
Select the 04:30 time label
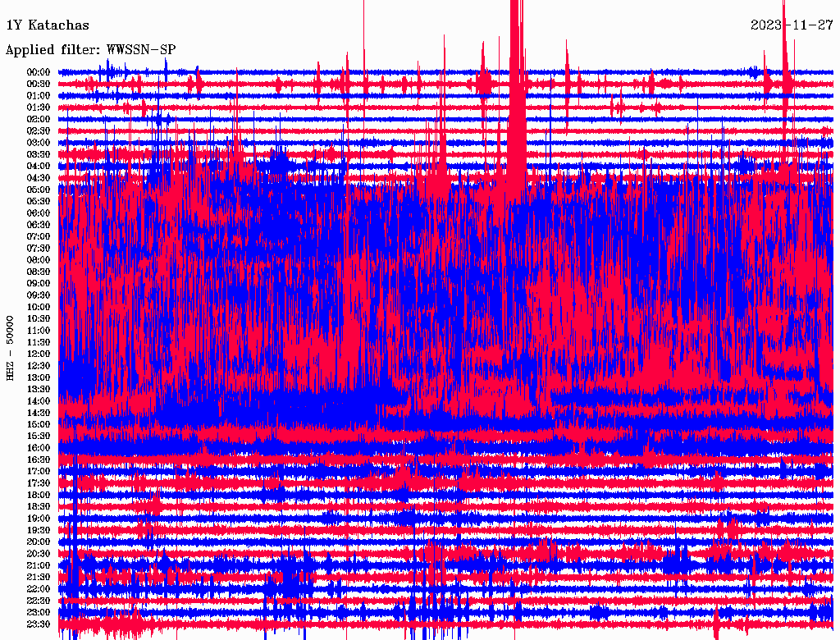click(39, 178)
